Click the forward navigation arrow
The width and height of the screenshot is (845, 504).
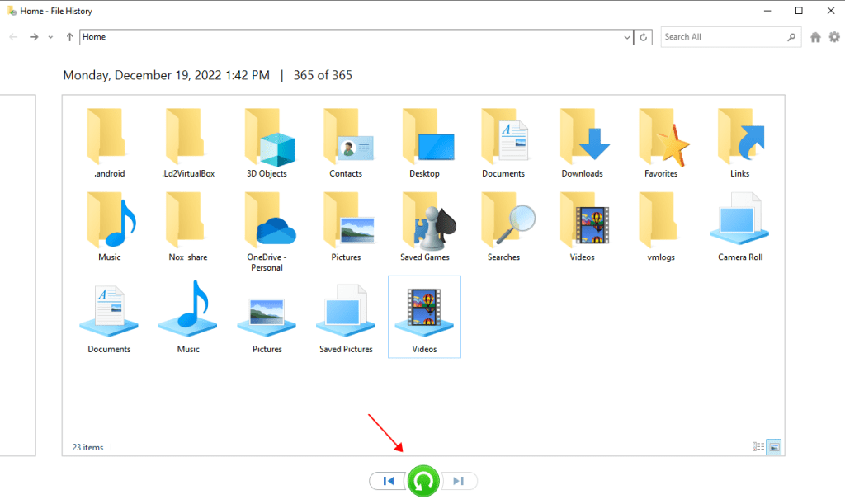coord(34,37)
